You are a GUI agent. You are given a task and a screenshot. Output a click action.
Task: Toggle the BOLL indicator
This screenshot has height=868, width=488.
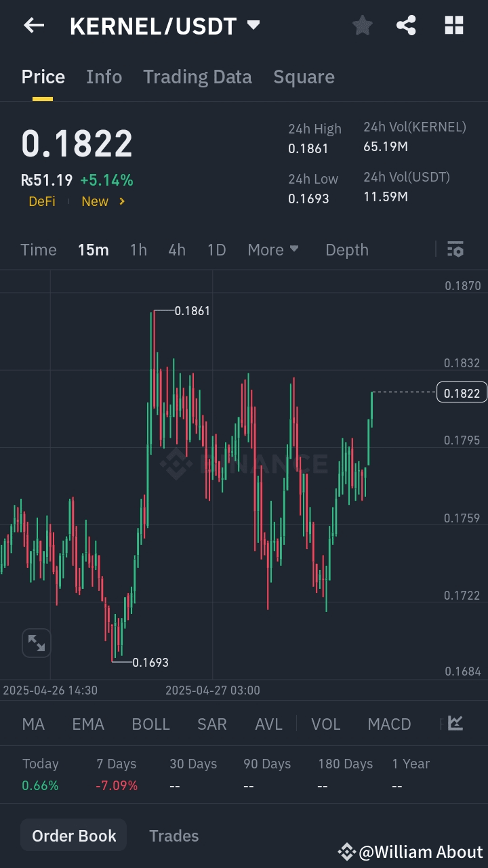150,724
